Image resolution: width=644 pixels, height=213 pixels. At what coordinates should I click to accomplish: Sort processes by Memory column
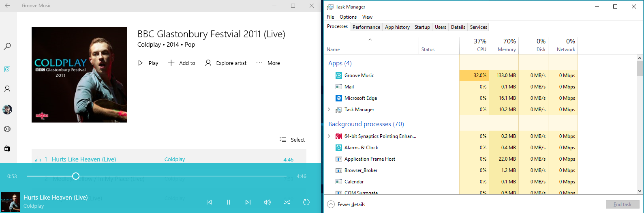(x=504, y=45)
